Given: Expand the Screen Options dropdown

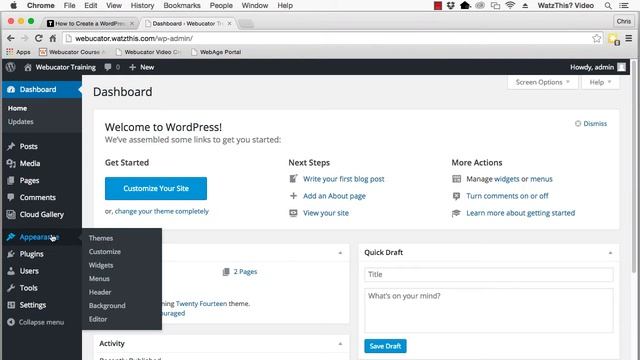Looking at the screenshot, I should click(x=542, y=82).
